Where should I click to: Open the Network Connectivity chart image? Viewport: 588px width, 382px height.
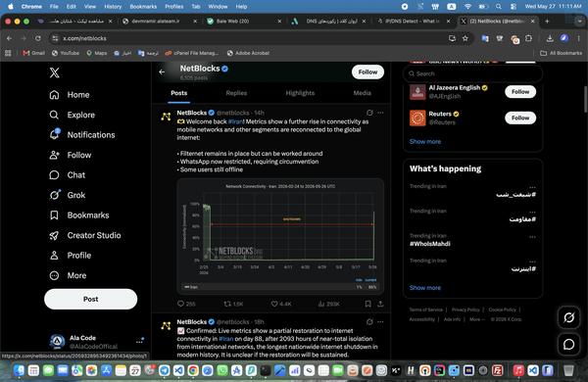pyautogui.click(x=280, y=237)
